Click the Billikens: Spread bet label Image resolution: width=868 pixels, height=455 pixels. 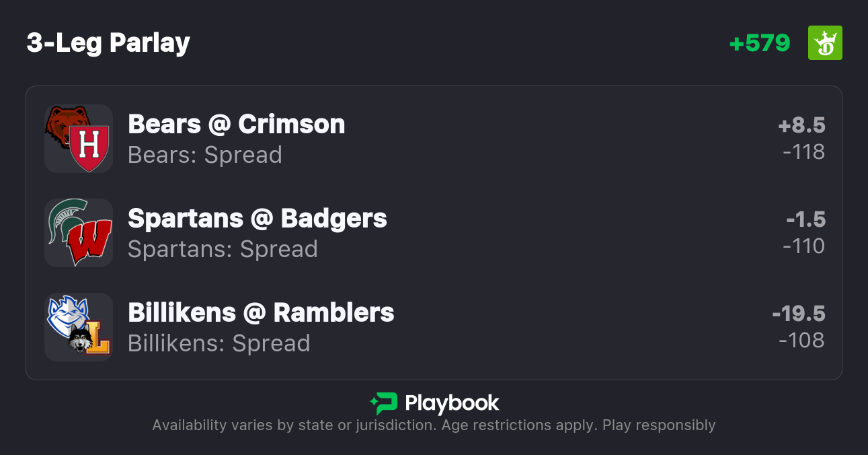pos(219,343)
